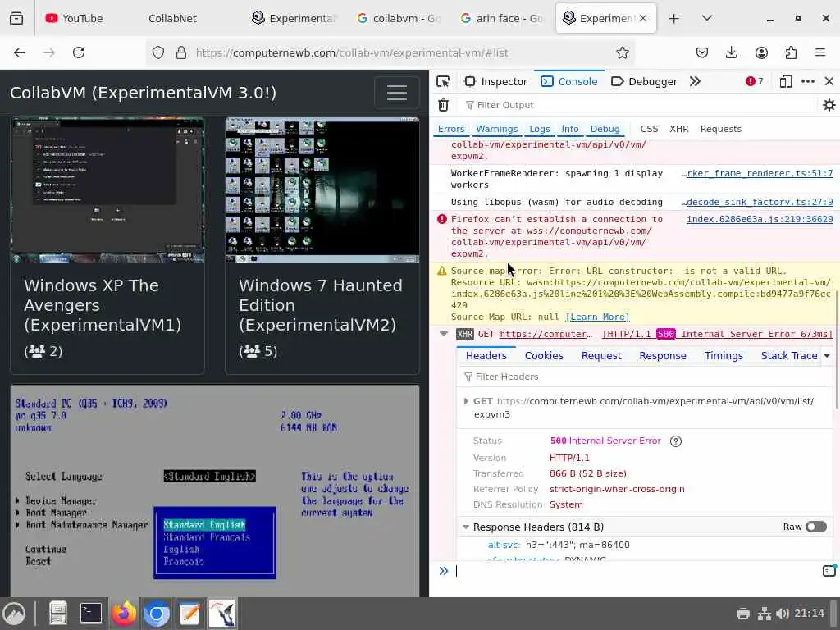Open devtools three-dot options menu

tap(808, 81)
